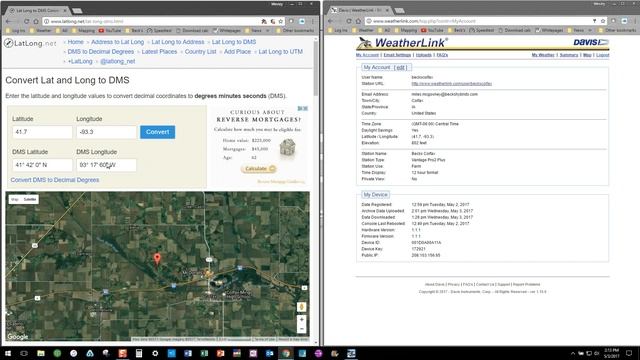This screenshot has width=640, height=360.
Task: Click the Latitude input field
Action: click(x=42, y=132)
